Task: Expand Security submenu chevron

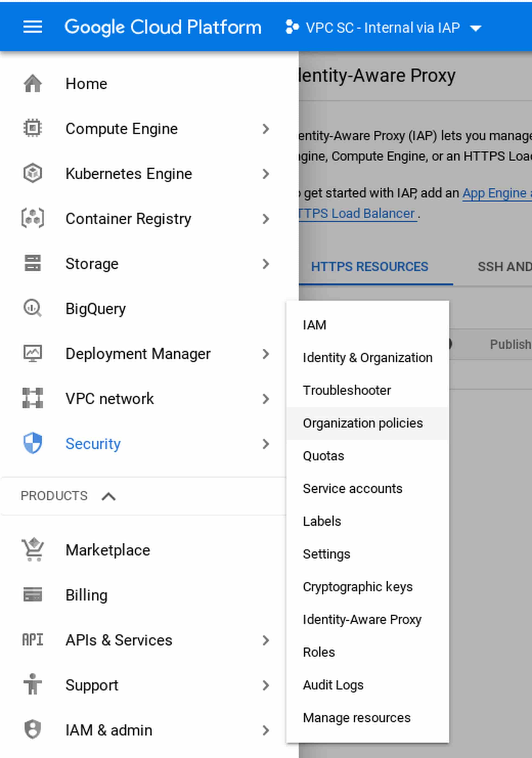Action: pyautogui.click(x=266, y=444)
